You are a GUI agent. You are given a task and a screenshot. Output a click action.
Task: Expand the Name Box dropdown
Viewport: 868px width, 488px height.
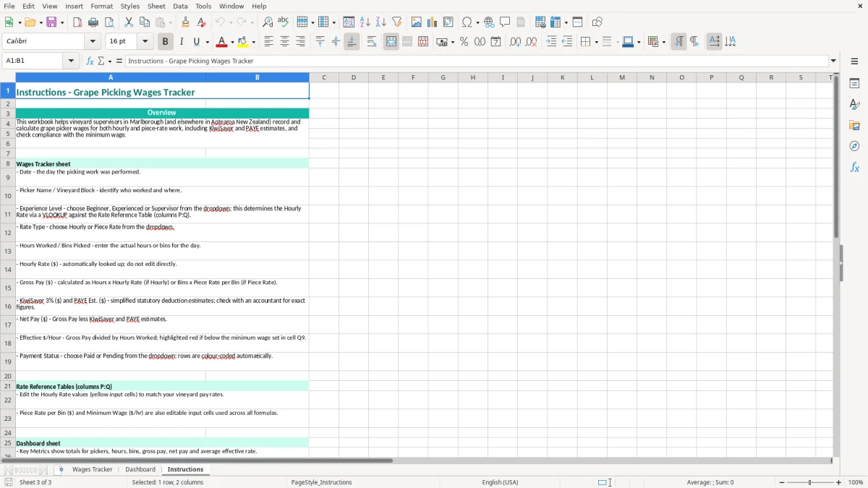click(x=72, y=61)
